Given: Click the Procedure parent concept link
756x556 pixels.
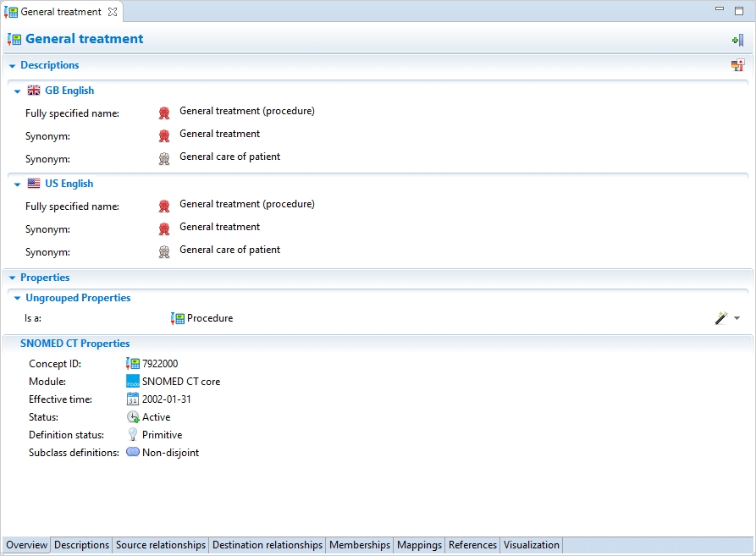Looking at the screenshot, I should pyautogui.click(x=209, y=318).
